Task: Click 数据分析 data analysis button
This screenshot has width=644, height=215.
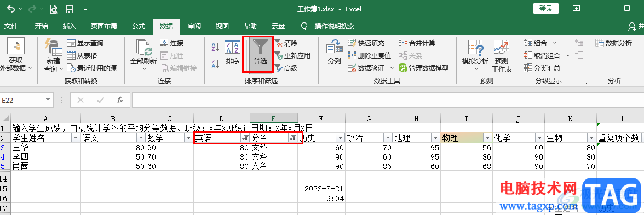Action: (613, 43)
